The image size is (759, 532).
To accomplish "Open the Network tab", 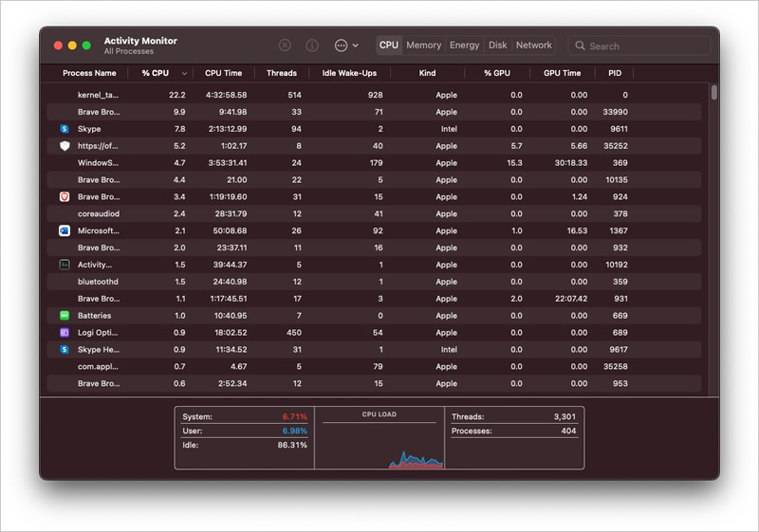I will click(x=533, y=45).
